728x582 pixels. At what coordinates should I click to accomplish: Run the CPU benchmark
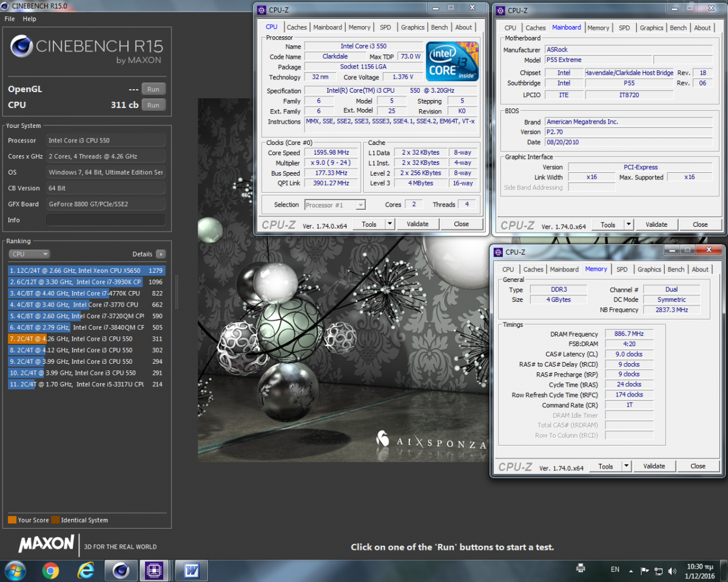(153, 105)
